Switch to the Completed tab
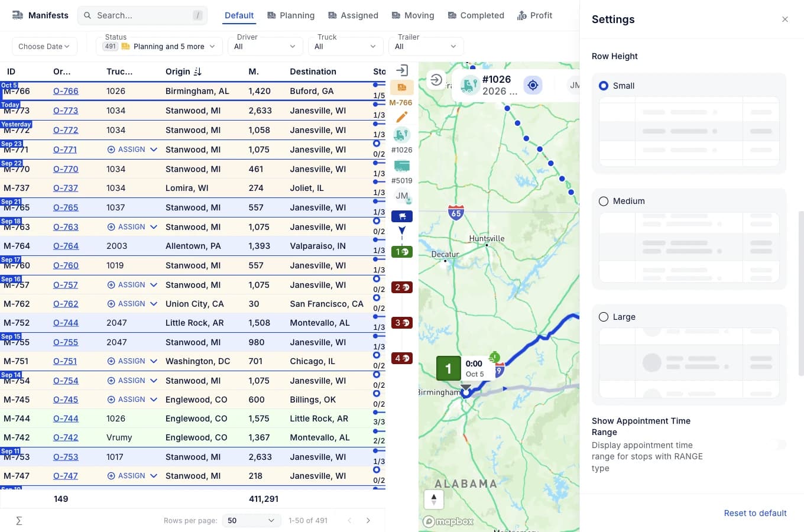This screenshot has height=532, width=804. click(476, 16)
